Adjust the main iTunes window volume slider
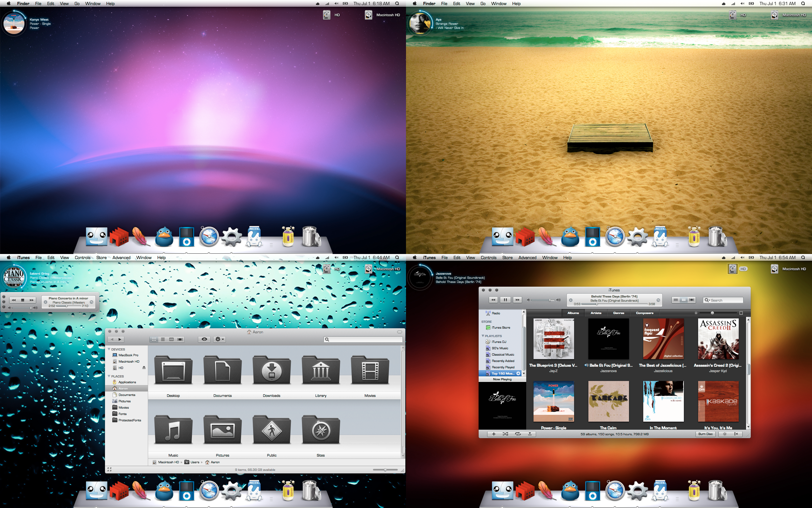 pos(543,300)
